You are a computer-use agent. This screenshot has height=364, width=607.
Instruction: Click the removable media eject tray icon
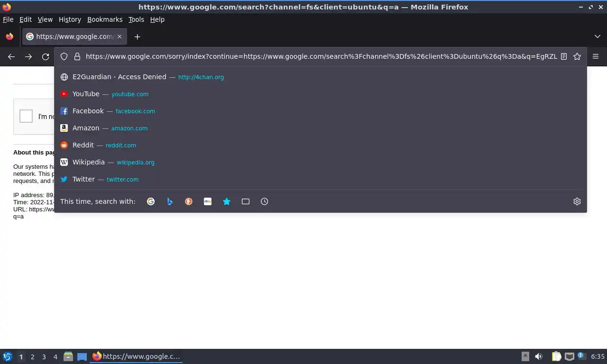click(525, 356)
